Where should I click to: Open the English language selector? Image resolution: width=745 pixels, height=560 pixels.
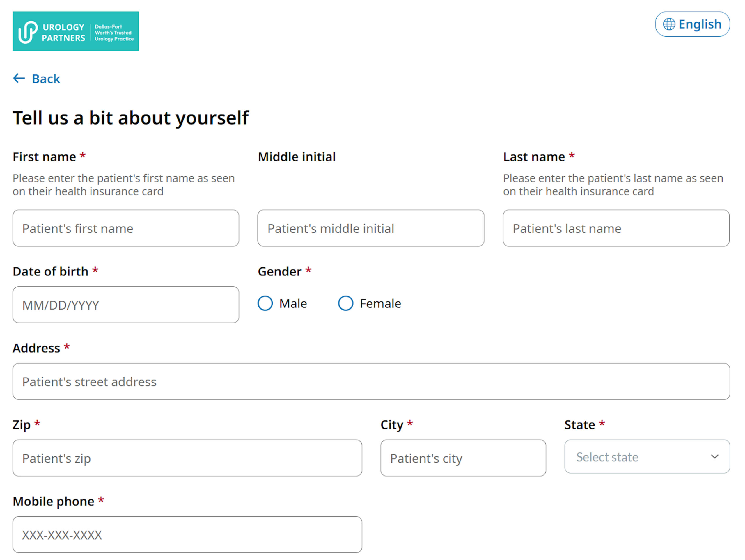tap(692, 24)
